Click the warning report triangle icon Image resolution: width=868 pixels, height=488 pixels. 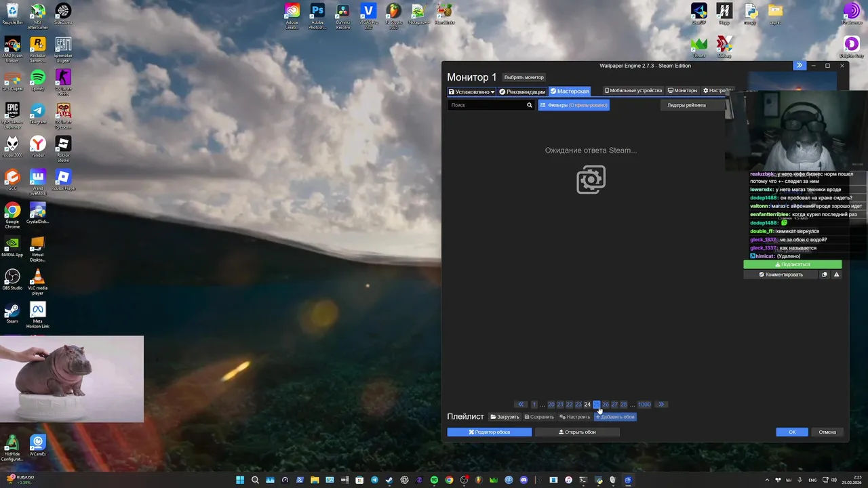click(x=837, y=274)
